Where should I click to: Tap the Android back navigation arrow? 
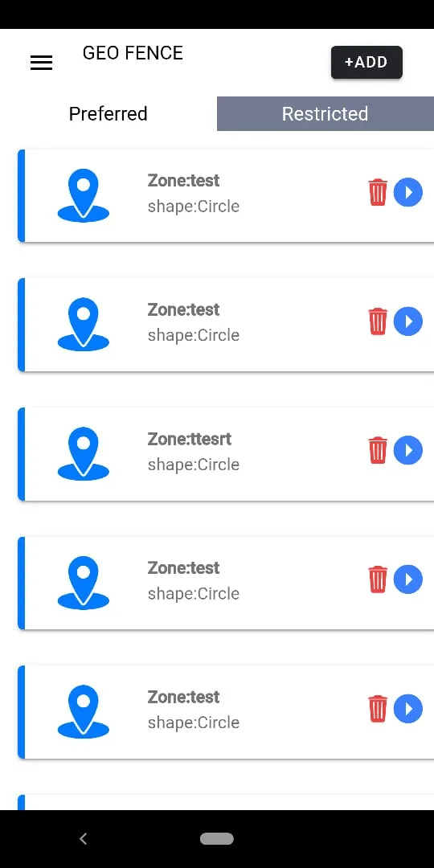click(83, 838)
